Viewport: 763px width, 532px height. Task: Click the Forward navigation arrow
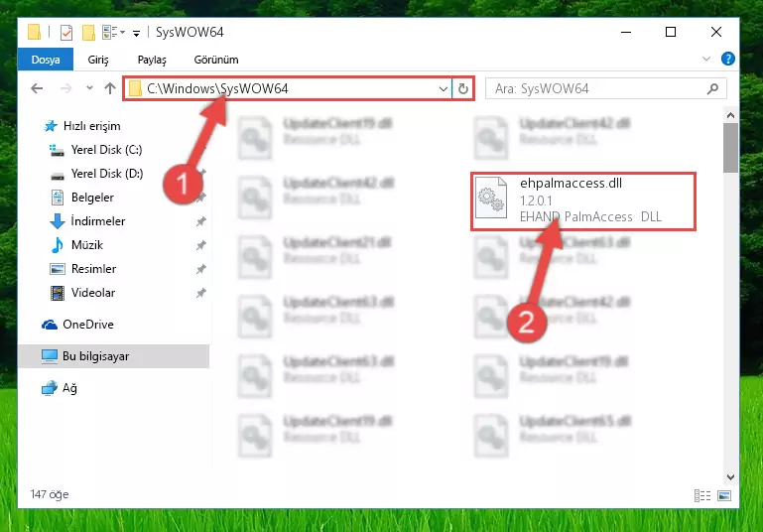(x=65, y=88)
